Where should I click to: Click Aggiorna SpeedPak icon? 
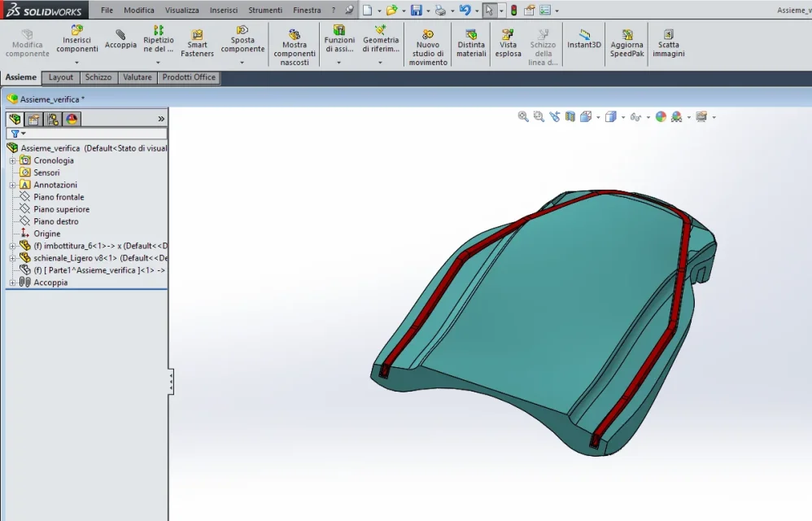[627, 35]
